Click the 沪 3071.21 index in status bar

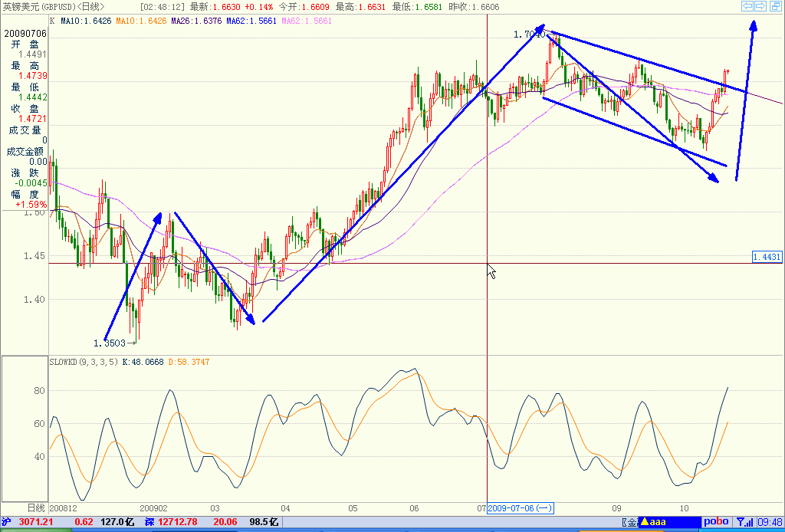tap(25, 523)
